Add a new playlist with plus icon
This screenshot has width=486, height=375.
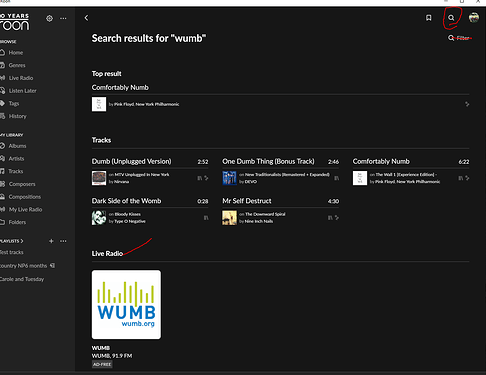pos(51,241)
